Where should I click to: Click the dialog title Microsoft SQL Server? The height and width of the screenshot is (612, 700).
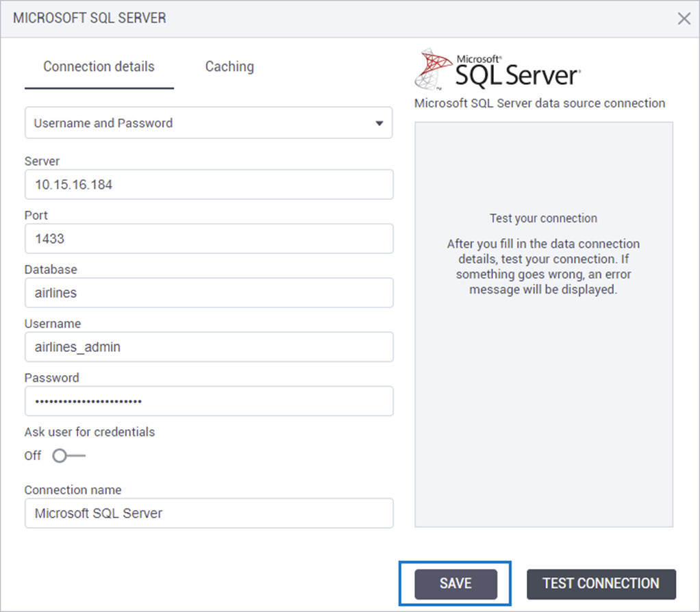[89, 18]
